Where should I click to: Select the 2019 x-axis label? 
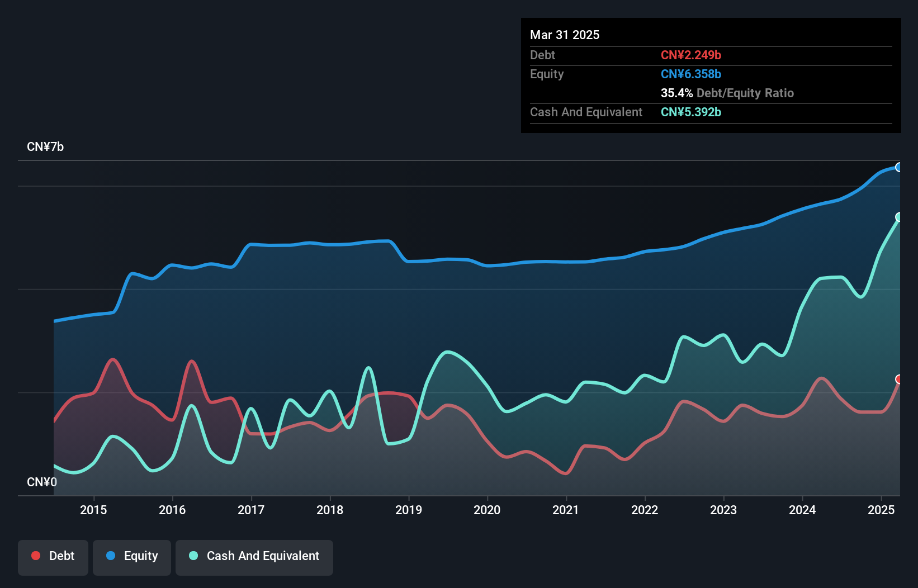(409, 510)
